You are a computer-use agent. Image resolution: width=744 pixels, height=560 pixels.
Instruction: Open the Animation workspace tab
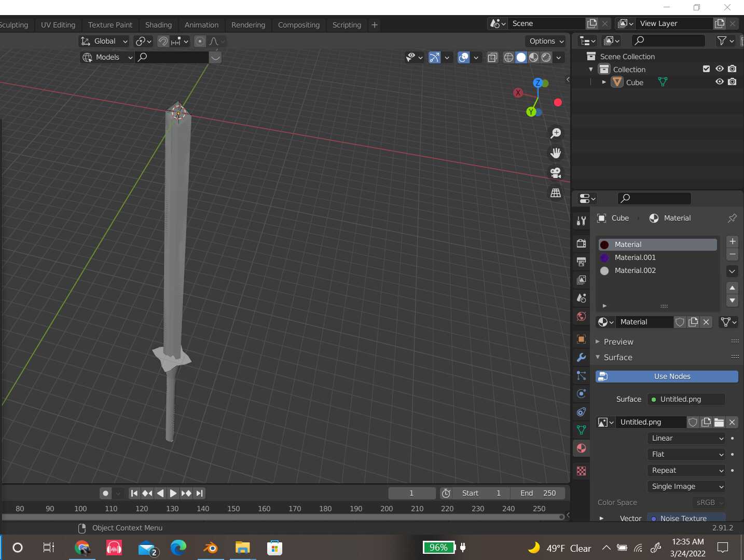click(201, 25)
